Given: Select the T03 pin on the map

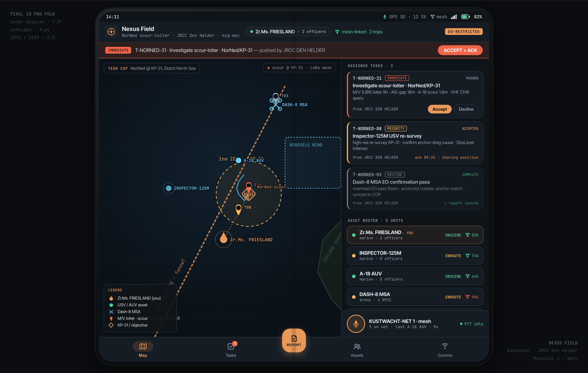Looking at the screenshot, I should coord(276,97).
